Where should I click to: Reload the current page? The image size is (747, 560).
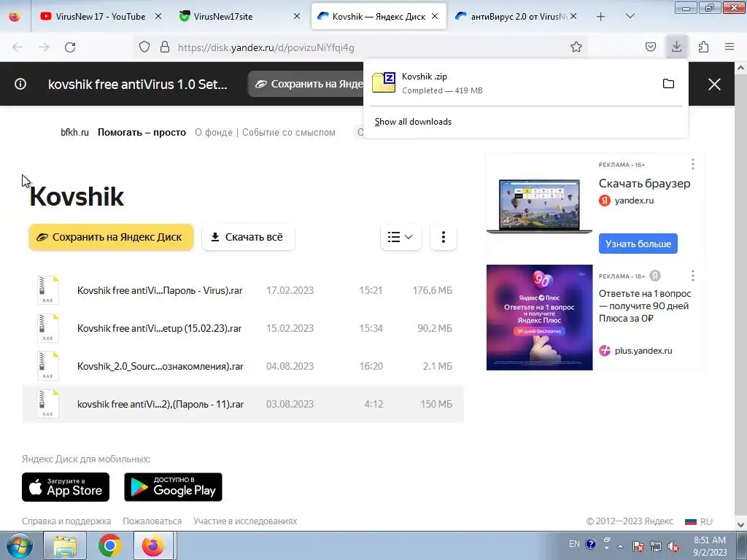[x=70, y=47]
